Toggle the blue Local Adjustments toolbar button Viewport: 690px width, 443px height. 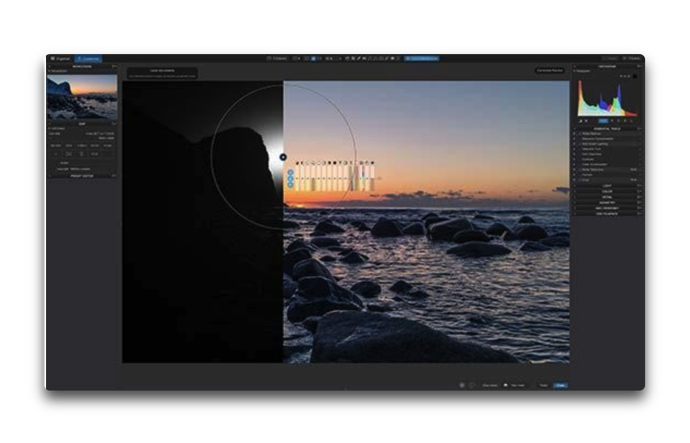(422, 59)
